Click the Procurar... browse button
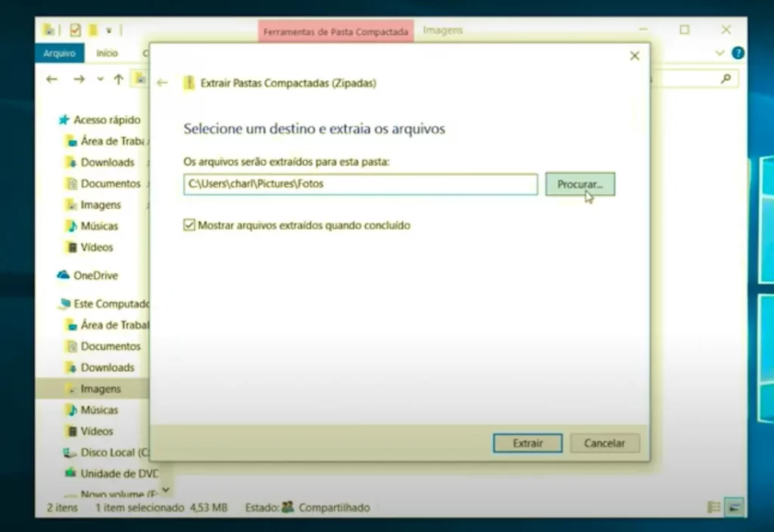This screenshot has height=532, width=774. pos(580,184)
